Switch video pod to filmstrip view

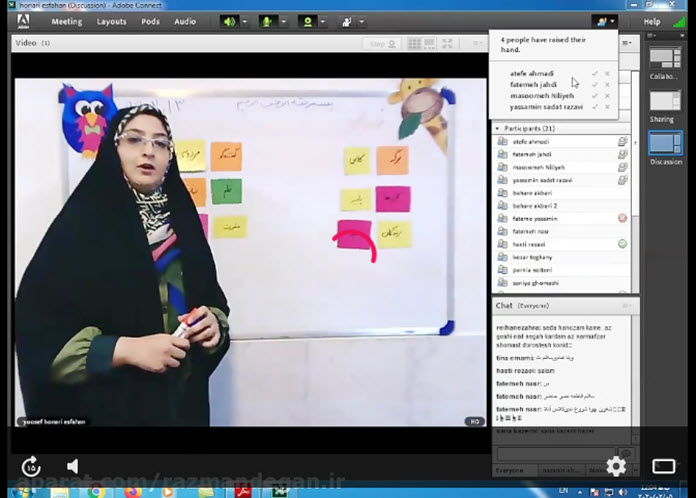click(429, 43)
